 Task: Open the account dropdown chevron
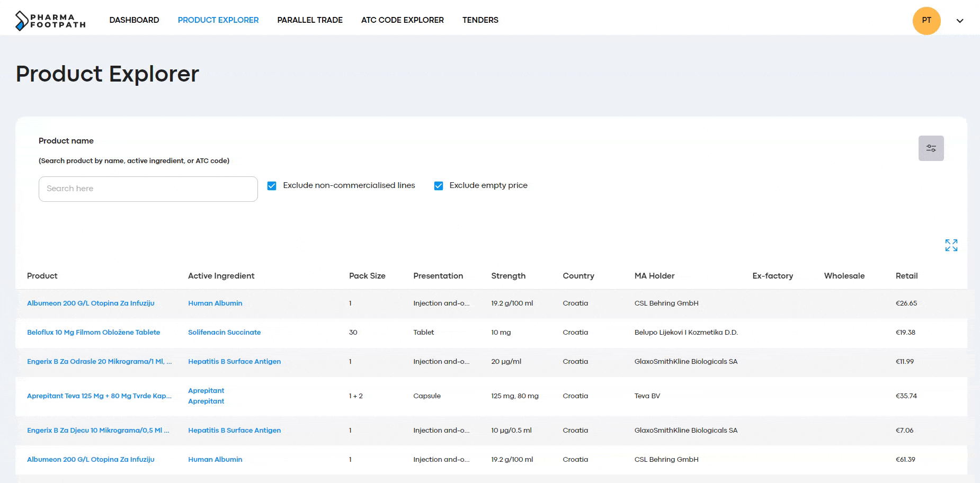click(x=959, y=21)
